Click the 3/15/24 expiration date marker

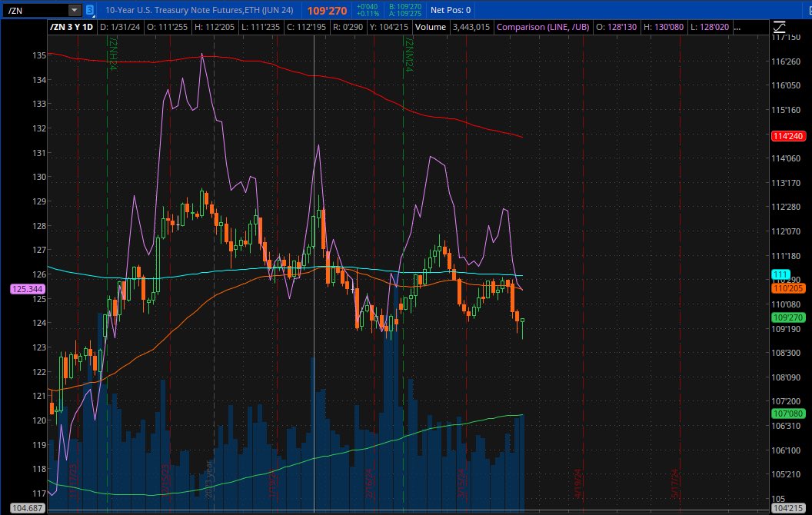[x=461, y=484]
